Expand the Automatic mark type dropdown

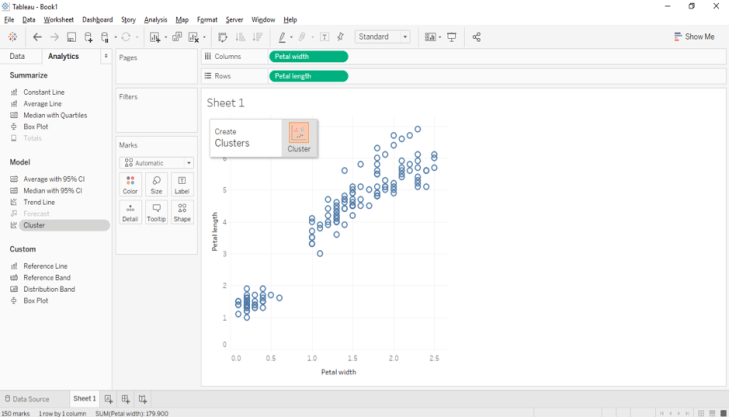pyautogui.click(x=156, y=163)
